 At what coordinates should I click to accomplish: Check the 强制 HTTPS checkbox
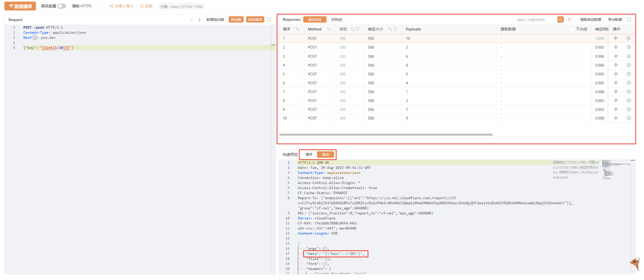pos(96,6)
